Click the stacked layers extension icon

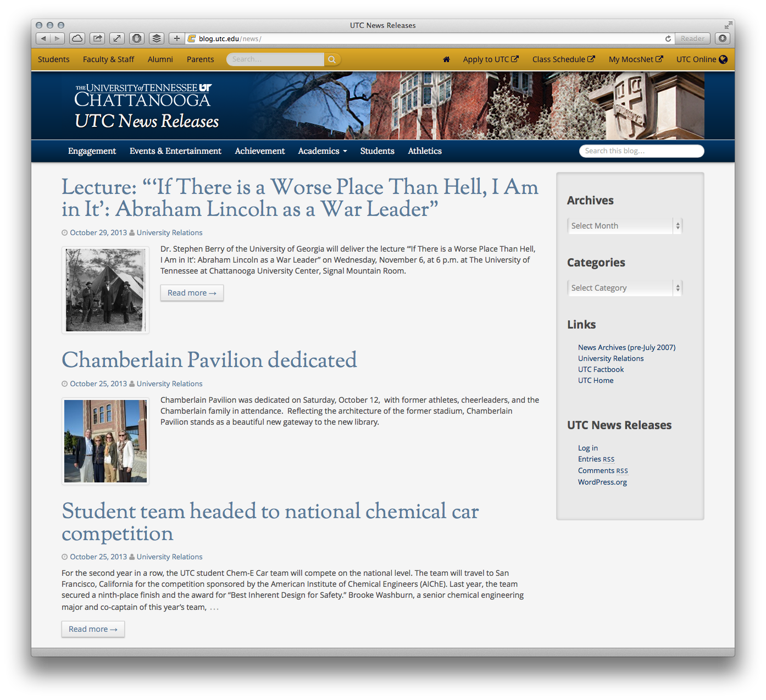pyautogui.click(x=157, y=38)
